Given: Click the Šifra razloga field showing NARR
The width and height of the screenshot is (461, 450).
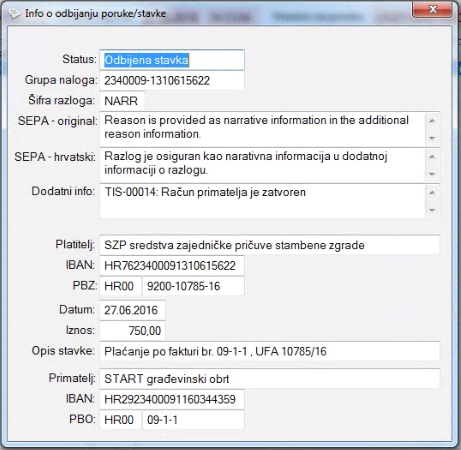Looking at the screenshot, I should point(122,101).
